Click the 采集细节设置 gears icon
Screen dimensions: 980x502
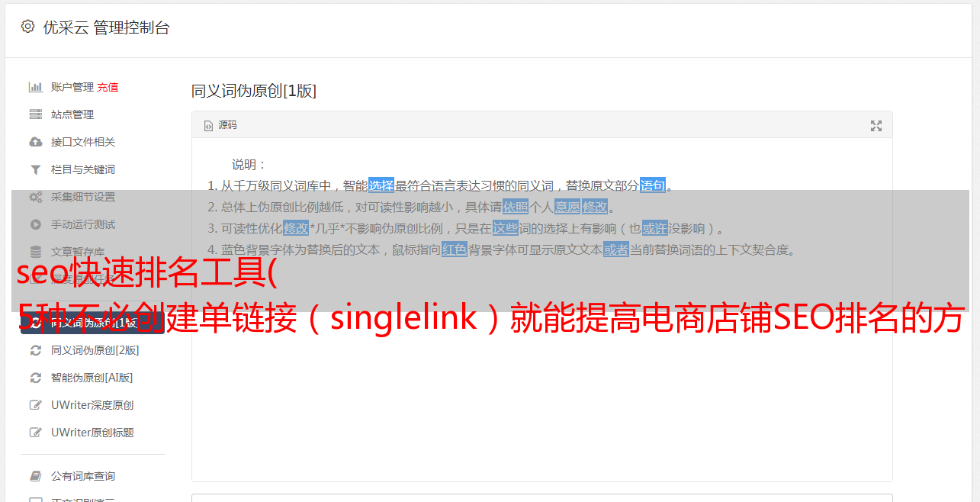point(35,197)
